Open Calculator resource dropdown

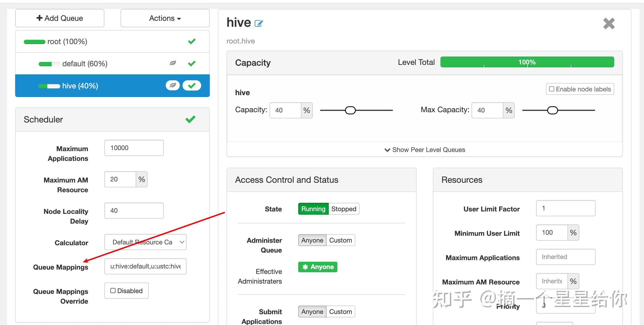(145, 242)
